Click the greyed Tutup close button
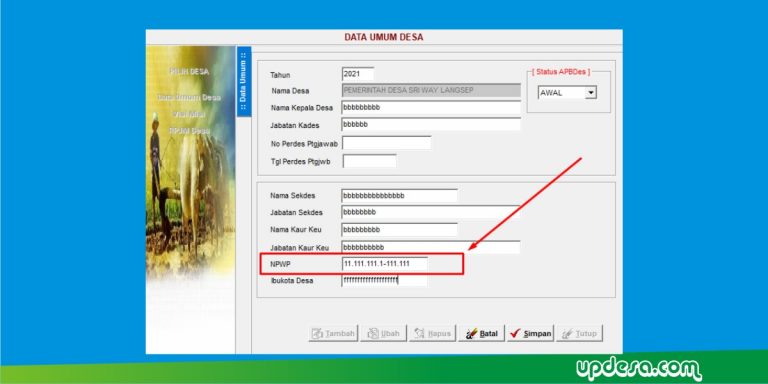768x384 pixels. pos(579,334)
